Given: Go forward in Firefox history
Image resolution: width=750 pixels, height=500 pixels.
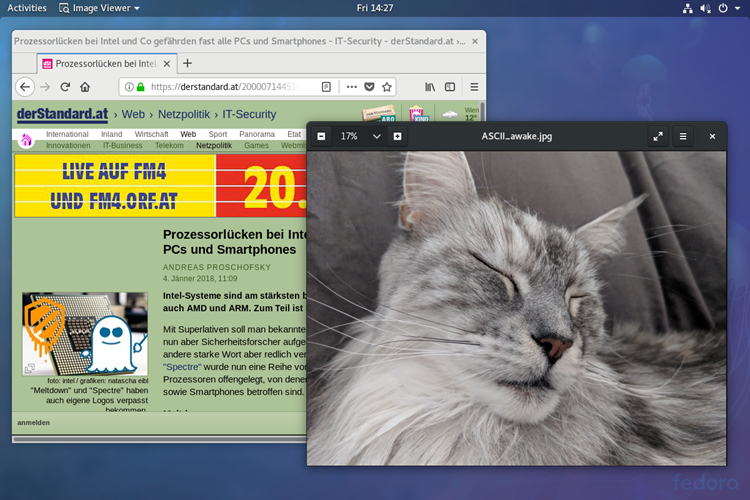Looking at the screenshot, I should [45, 87].
